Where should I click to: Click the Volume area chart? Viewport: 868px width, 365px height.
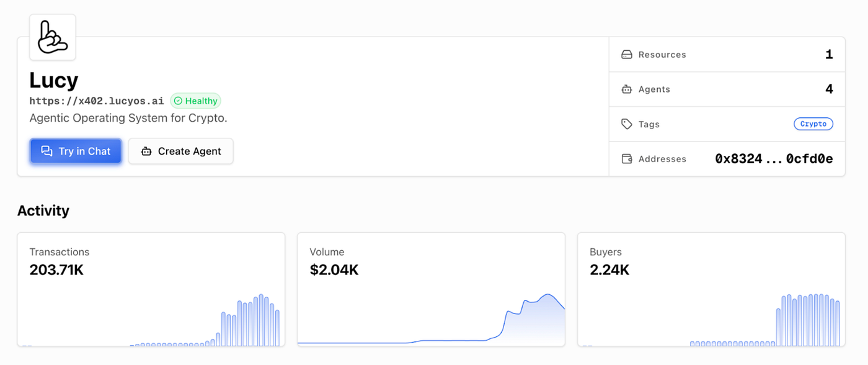[432, 319]
